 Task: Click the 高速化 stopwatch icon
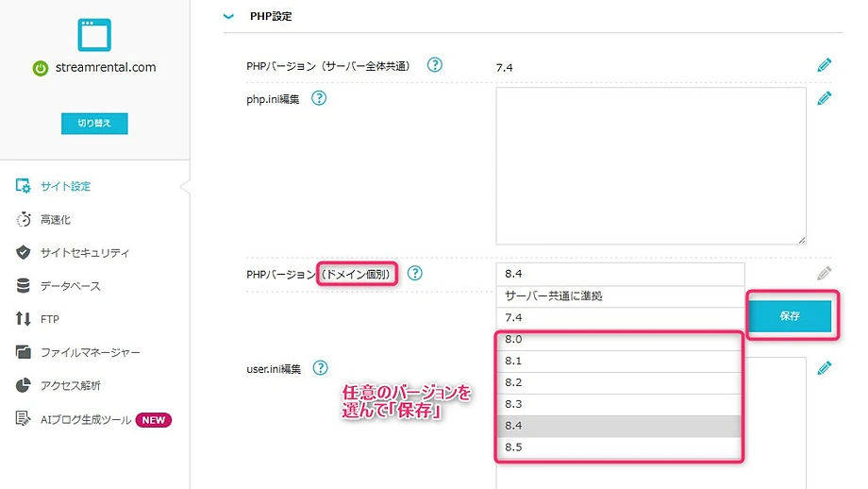(x=24, y=219)
